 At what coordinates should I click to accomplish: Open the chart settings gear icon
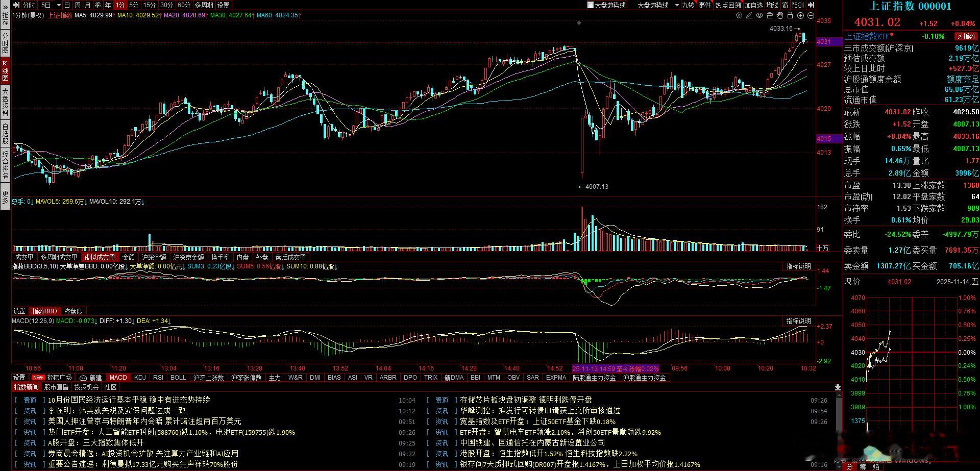[x=739, y=15]
